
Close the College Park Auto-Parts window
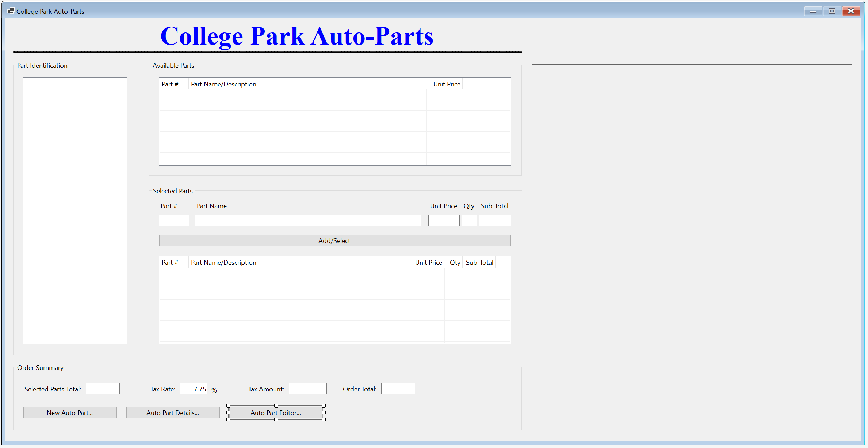click(851, 11)
